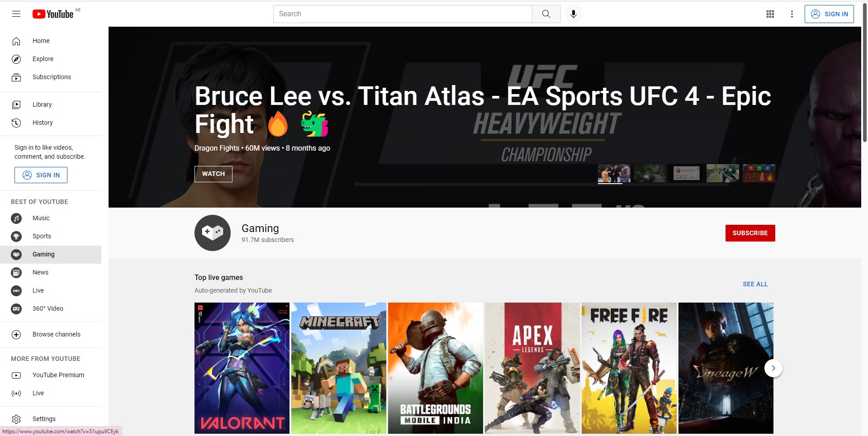Select second banner thumbnail
The image size is (868, 436).
(x=650, y=173)
